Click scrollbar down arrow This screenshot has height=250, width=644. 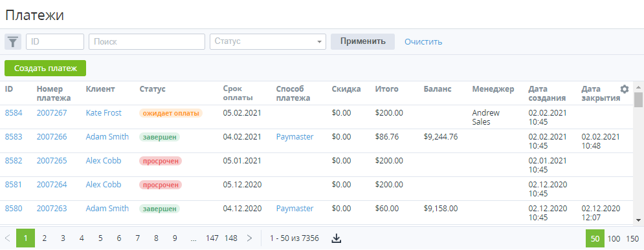(638, 220)
